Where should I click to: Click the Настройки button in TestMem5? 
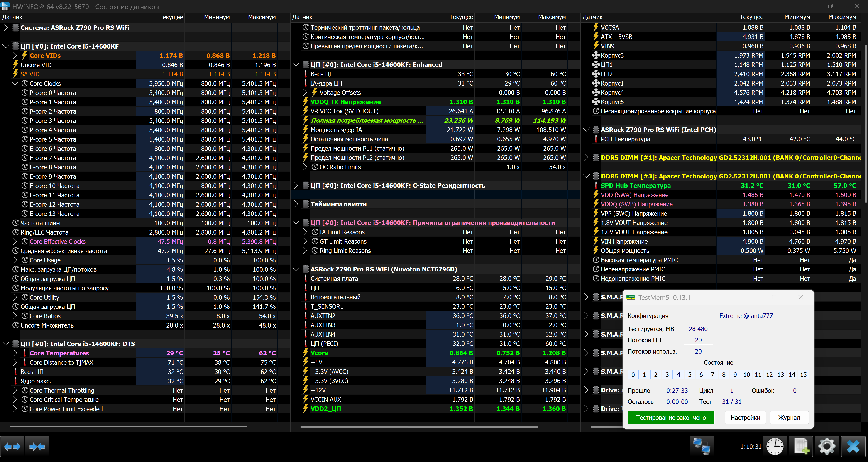click(745, 418)
